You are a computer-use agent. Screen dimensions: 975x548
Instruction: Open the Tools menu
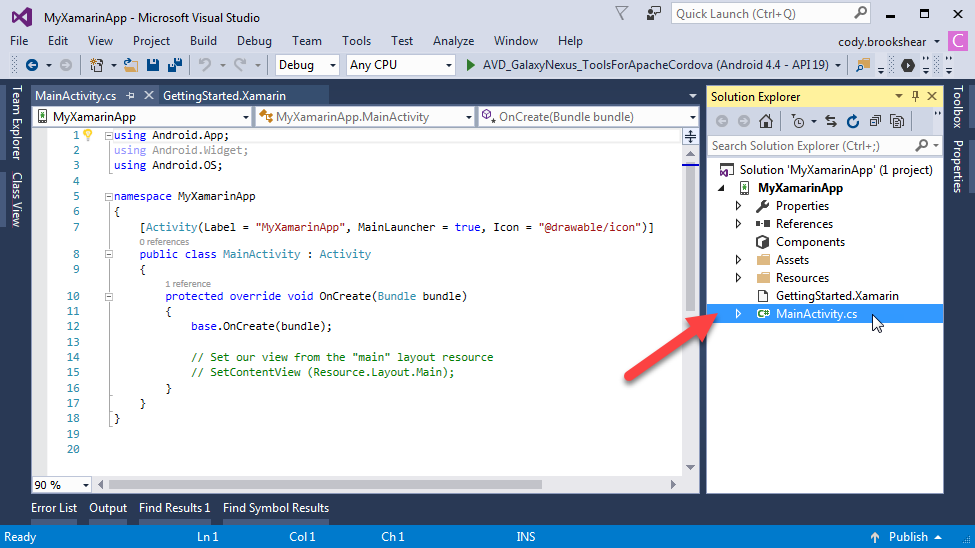(356, 41)
